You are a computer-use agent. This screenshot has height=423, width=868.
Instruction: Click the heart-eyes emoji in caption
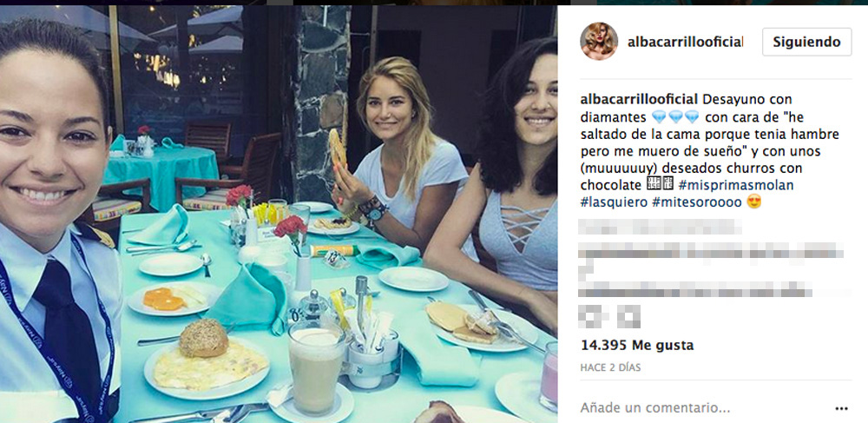[x=753, y=202]
